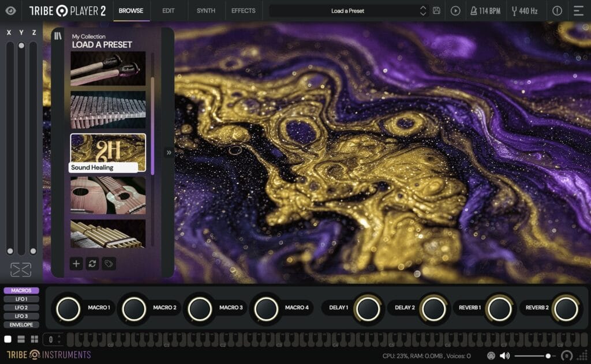Save the current preset

pyautogui.click(x=437, y=10)
